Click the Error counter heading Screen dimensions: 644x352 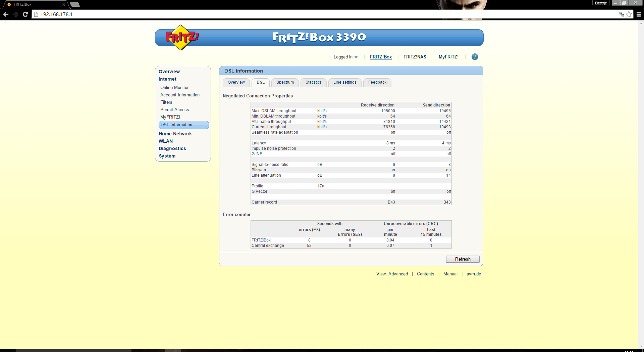point(236,215)
